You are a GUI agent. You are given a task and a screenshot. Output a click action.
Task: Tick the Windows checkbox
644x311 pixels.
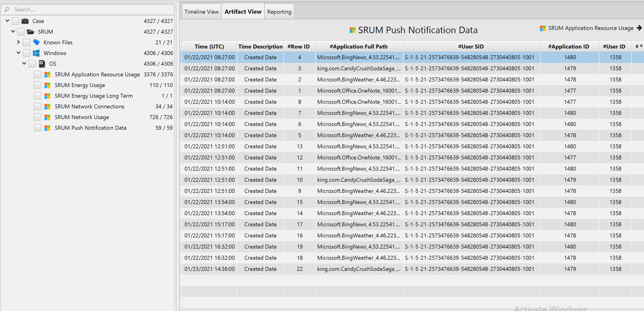click(x=26, y=53)
